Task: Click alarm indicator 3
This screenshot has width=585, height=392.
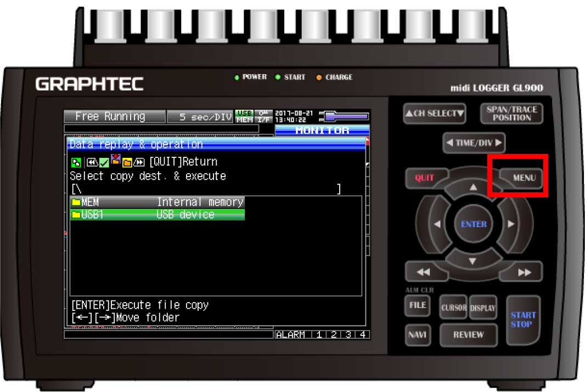Action: [x=348, y=334]
